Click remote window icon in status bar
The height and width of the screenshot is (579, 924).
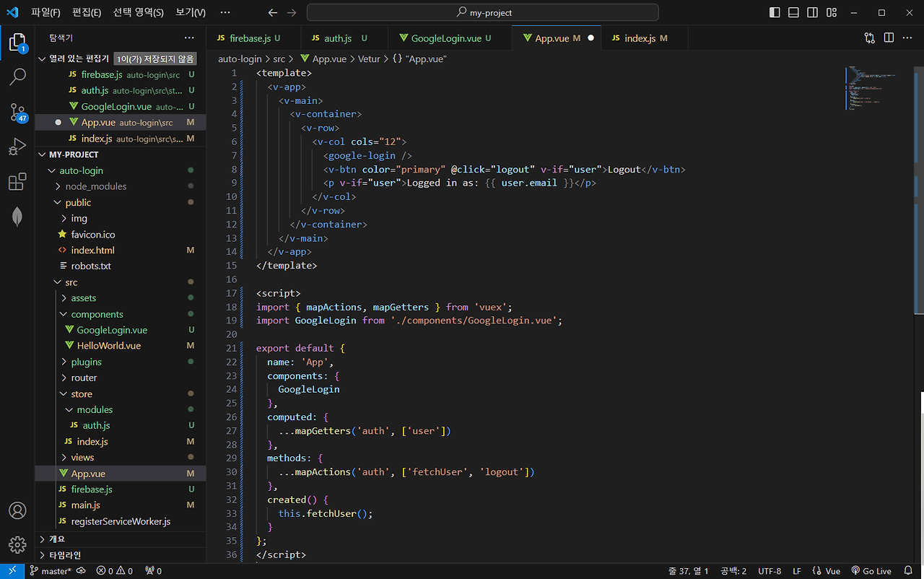pos(12,571)
